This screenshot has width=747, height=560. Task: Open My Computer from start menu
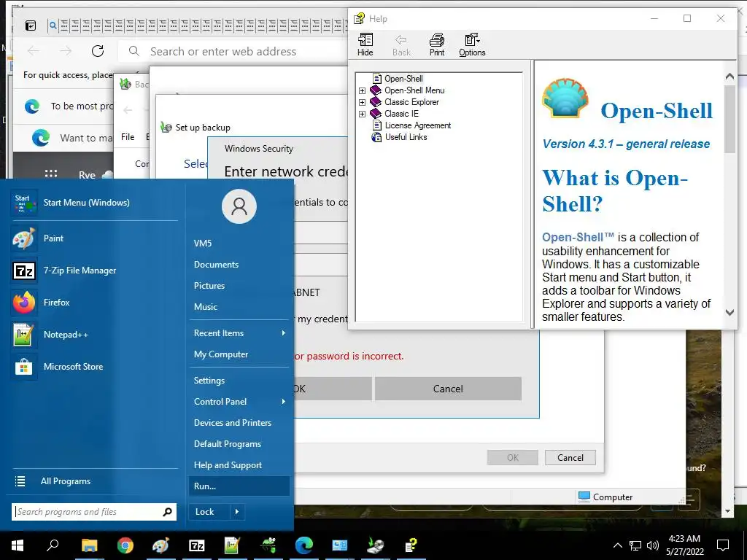[239, 354]
